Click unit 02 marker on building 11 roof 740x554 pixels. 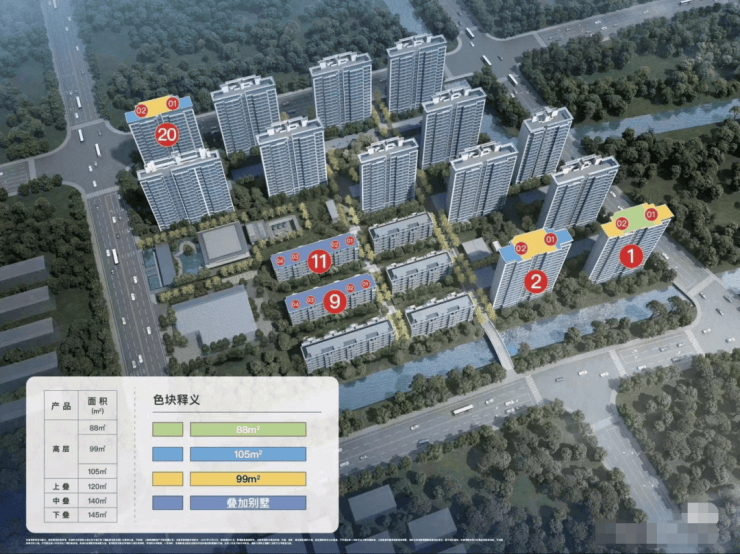point(335,245)
